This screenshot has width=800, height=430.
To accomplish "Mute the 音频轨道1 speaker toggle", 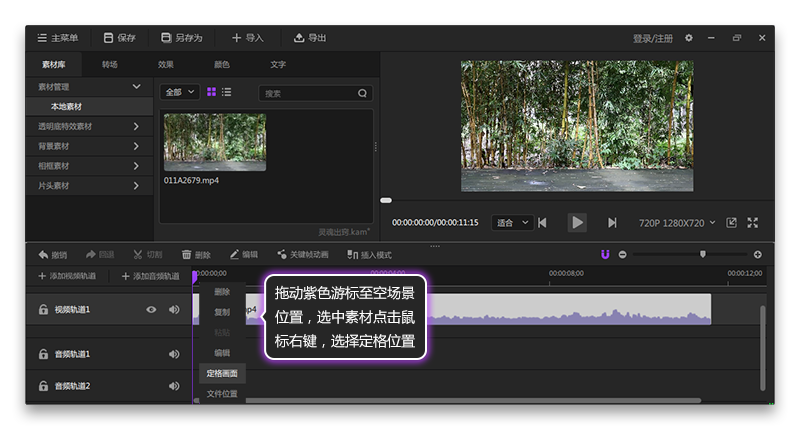I will [x=174, y=354].
